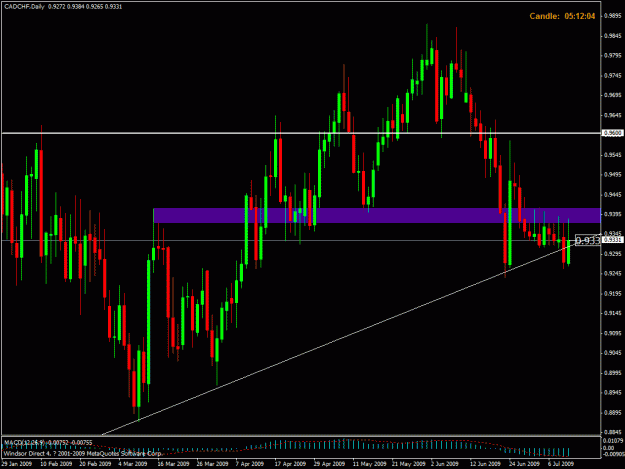Screen dimensions: 625x469
Task: Click the 0.8845 price axis label
Action: [x=613, y=432]
